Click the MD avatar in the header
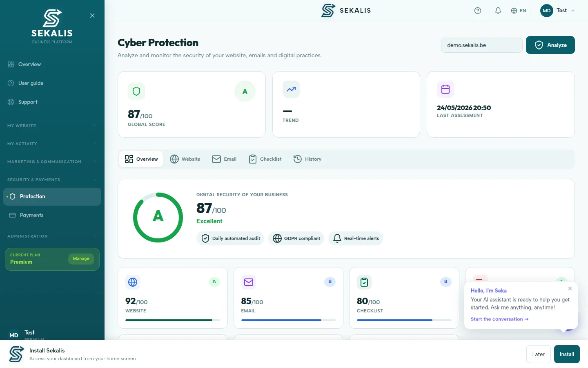Viewport: 588px width, 368px height. click(547, 11)
